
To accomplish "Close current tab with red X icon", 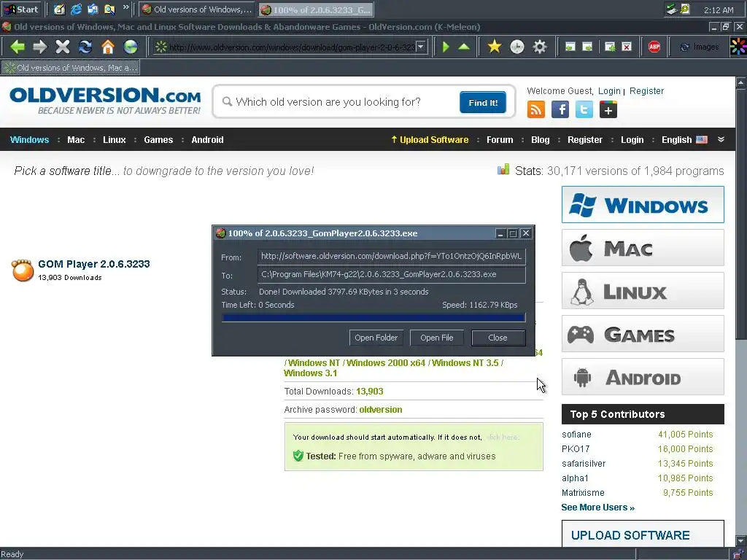I will [627, 47].
